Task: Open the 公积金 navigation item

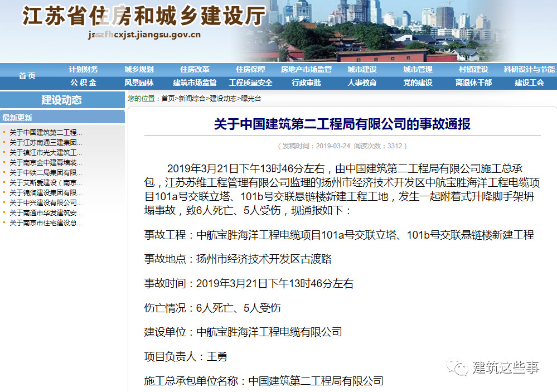Action: 83,83
